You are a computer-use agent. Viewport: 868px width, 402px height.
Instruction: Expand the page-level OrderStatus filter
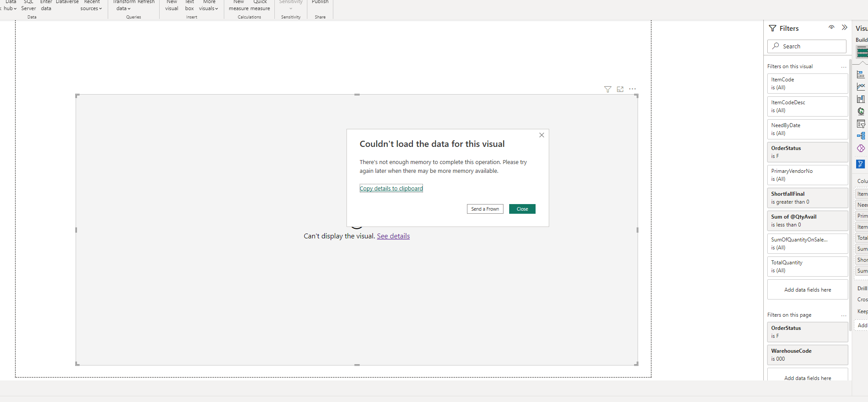click(x=807, y=332)
